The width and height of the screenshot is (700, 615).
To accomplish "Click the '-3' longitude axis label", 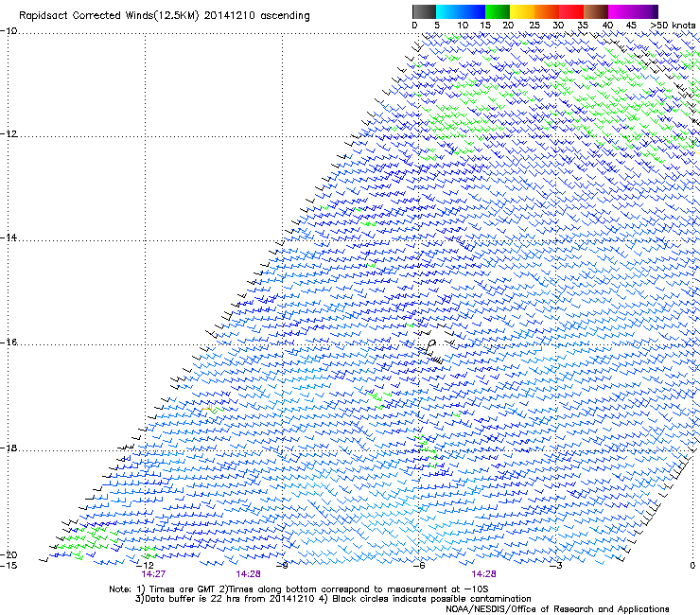I will coord(556,566).
